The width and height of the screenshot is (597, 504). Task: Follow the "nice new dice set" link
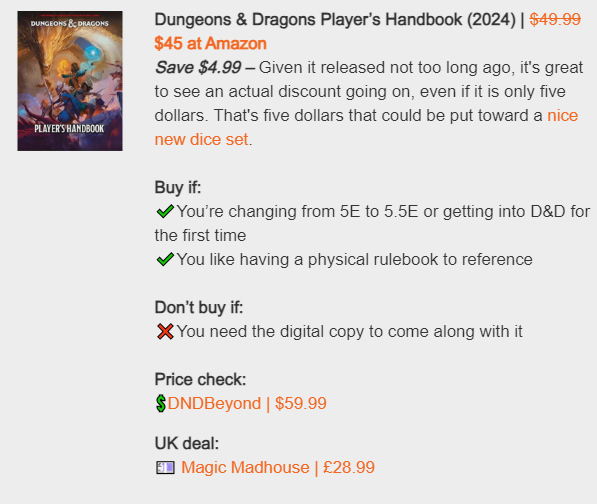coord(366,127)
